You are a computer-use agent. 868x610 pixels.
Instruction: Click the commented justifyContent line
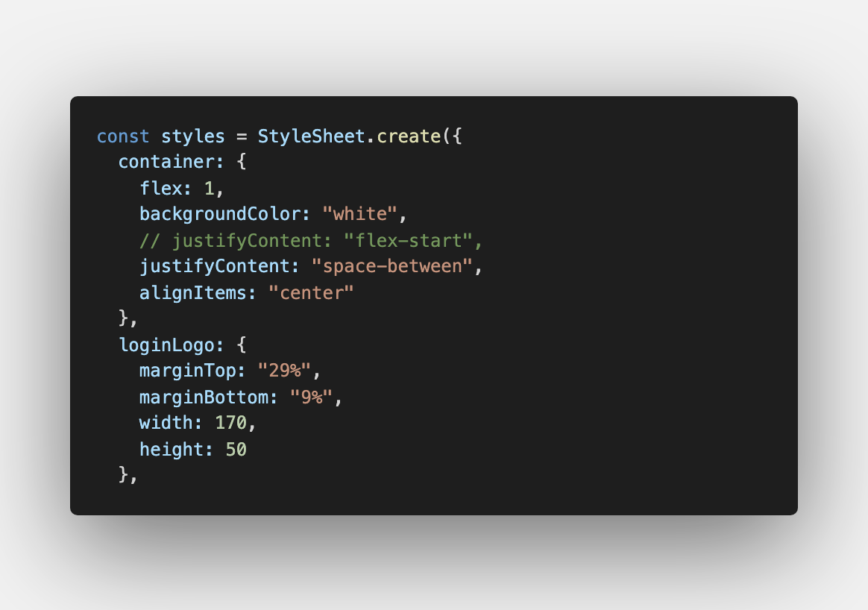tap(311, 240)
